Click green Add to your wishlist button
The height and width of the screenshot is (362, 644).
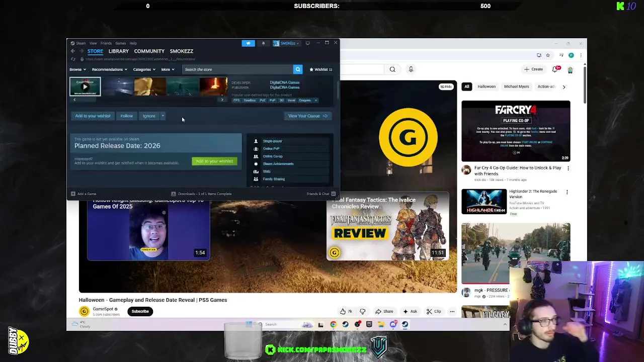[x=214, y=161]
